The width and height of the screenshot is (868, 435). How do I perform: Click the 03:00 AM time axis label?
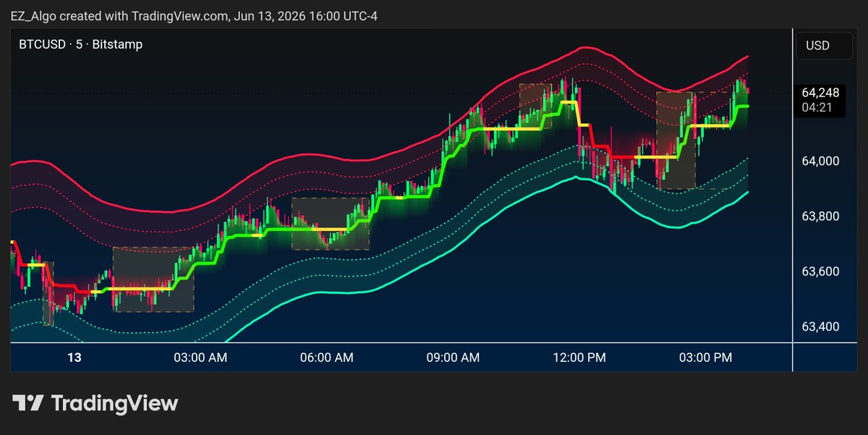[x=200, y=358]
